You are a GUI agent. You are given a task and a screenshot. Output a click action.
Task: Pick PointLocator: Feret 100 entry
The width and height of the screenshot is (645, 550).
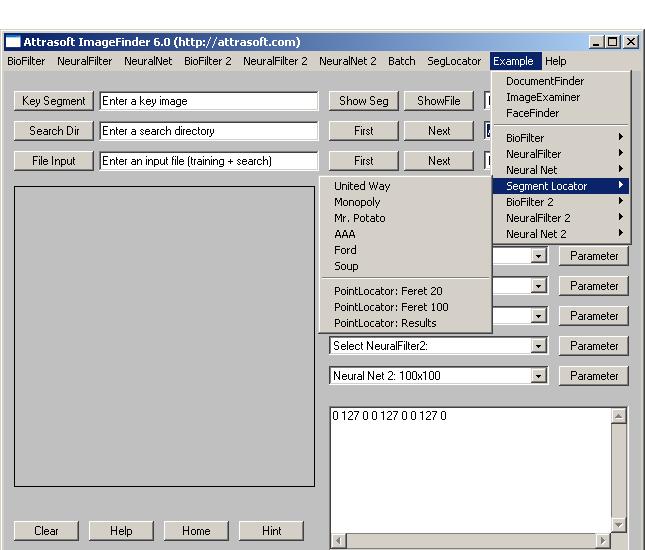(x=391, y=307)
